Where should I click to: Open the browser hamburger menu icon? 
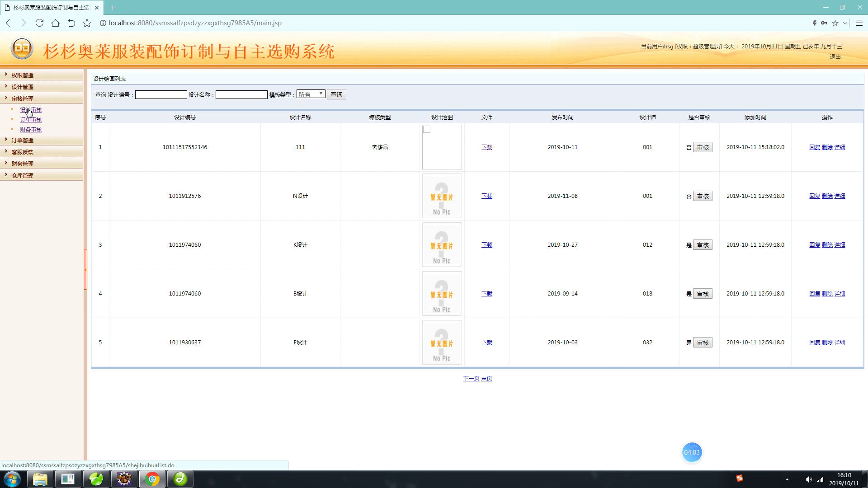click(x=859, y=23)
